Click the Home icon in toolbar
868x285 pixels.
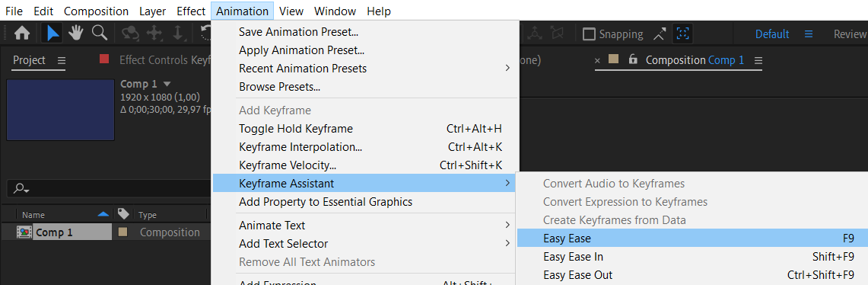[21, 34]
